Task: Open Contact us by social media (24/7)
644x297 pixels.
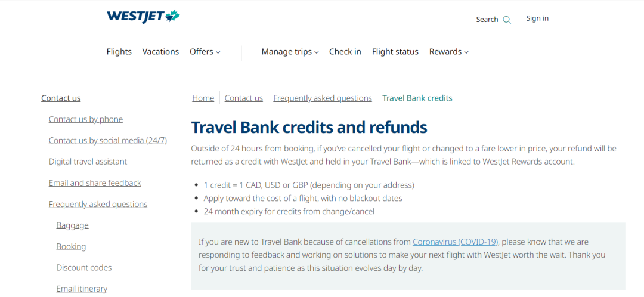Action: coord(108,141)
